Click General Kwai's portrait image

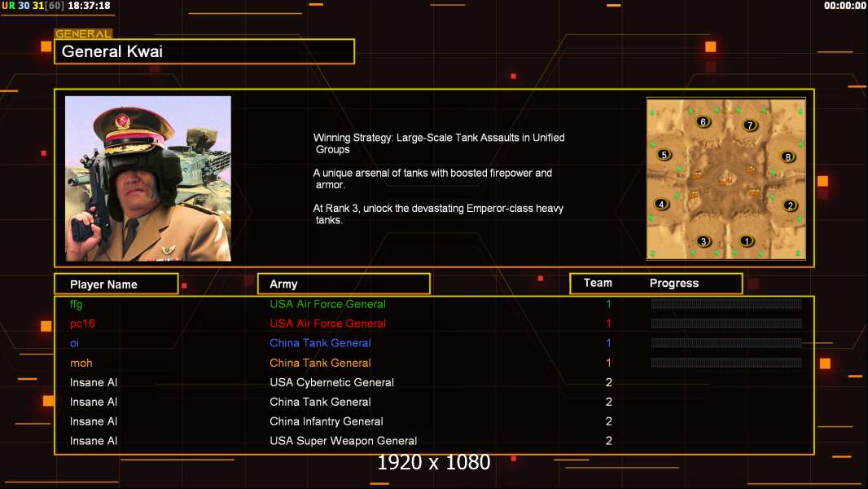point(148,178)
